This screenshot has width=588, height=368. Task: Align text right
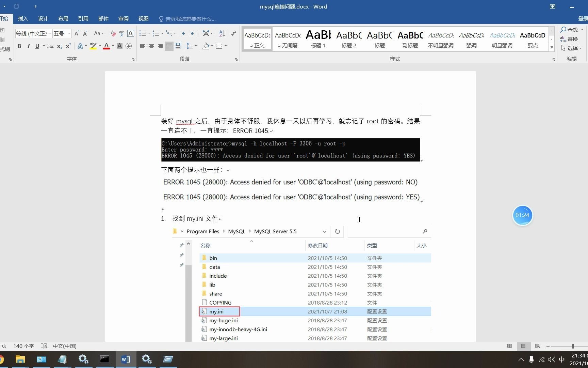coord(160,46)
